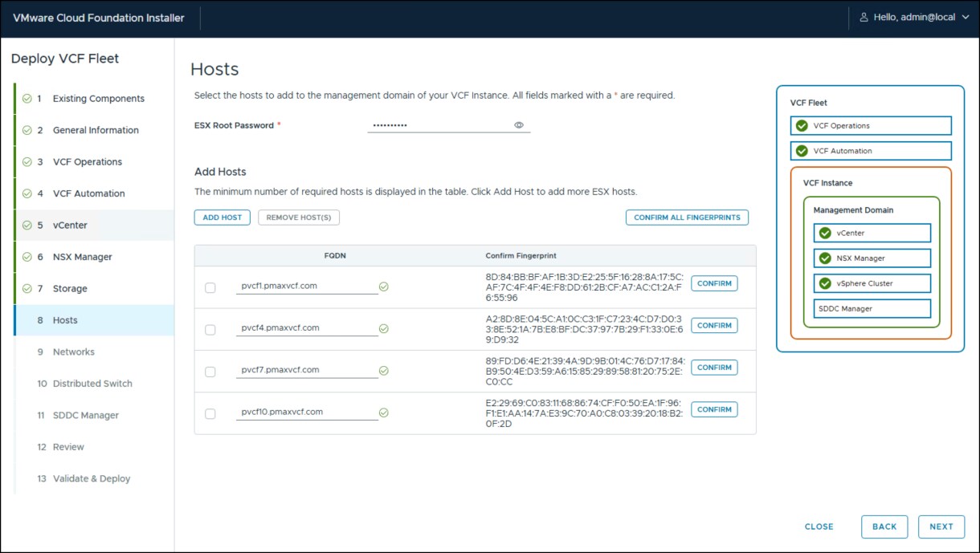The image size is (980, 553).
Task: Click the BACK button
Action: 884,527
